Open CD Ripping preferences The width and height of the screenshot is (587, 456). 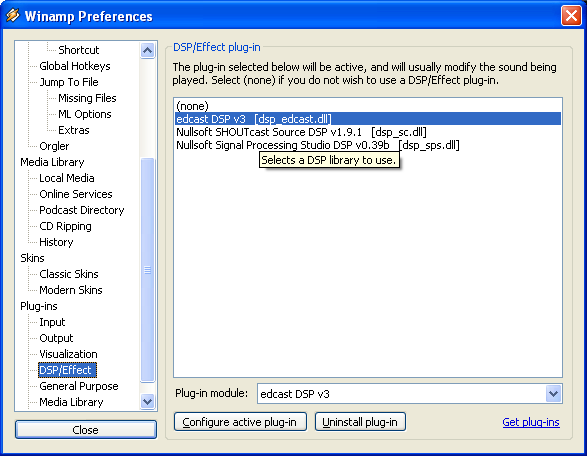65,226
